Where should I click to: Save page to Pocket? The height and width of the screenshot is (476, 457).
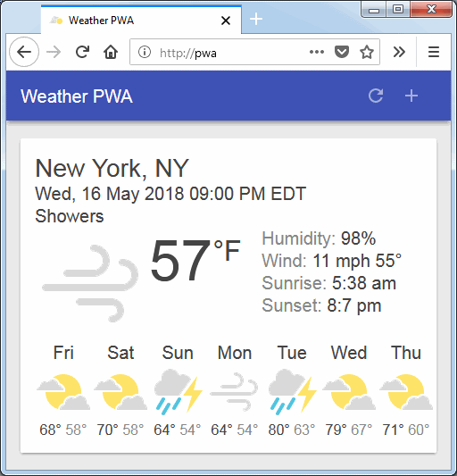point(342,52)
